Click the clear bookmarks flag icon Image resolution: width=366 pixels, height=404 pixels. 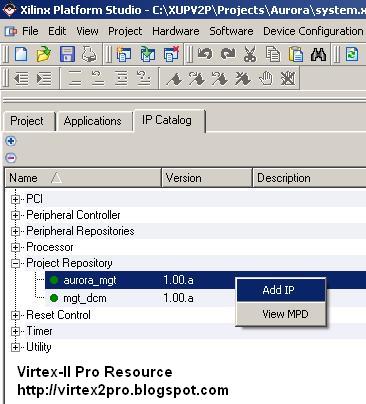[x=242, y=79]
